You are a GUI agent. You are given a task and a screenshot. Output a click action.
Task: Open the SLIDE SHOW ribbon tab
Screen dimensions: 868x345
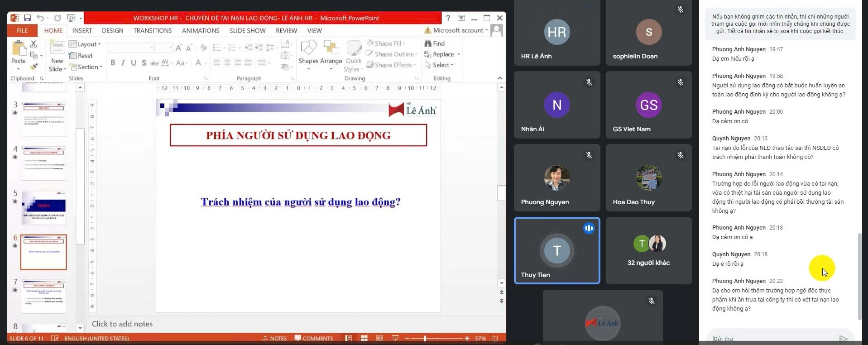247,30
